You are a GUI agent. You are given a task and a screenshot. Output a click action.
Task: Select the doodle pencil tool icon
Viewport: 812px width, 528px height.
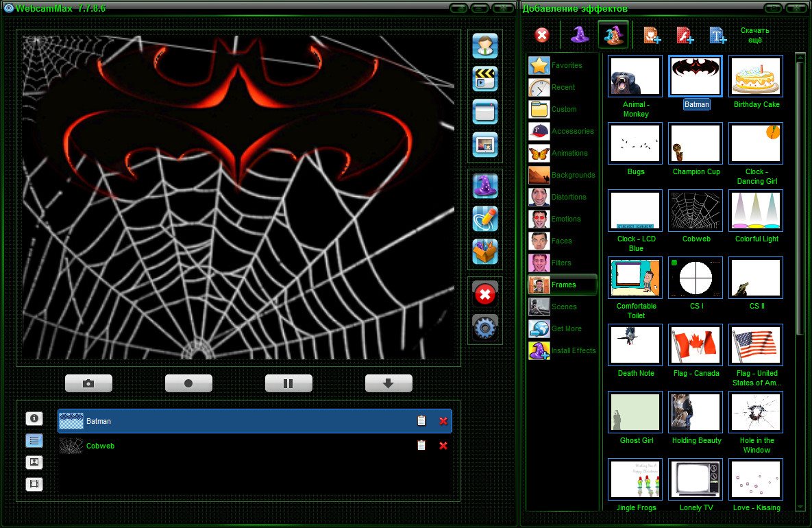click(x=484, y=219)
